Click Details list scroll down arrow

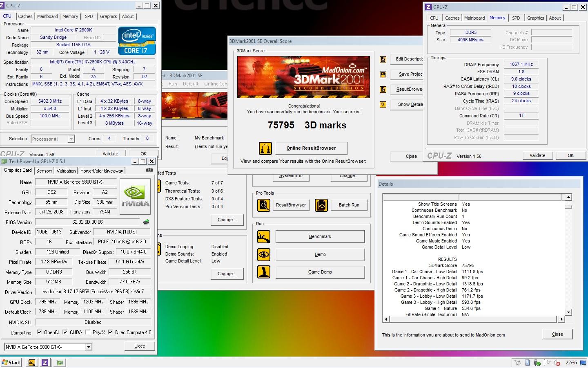tap(568, 312)
